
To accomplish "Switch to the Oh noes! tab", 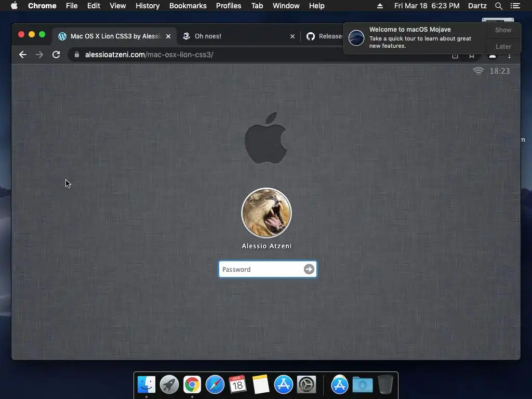I will coord(238,36).
